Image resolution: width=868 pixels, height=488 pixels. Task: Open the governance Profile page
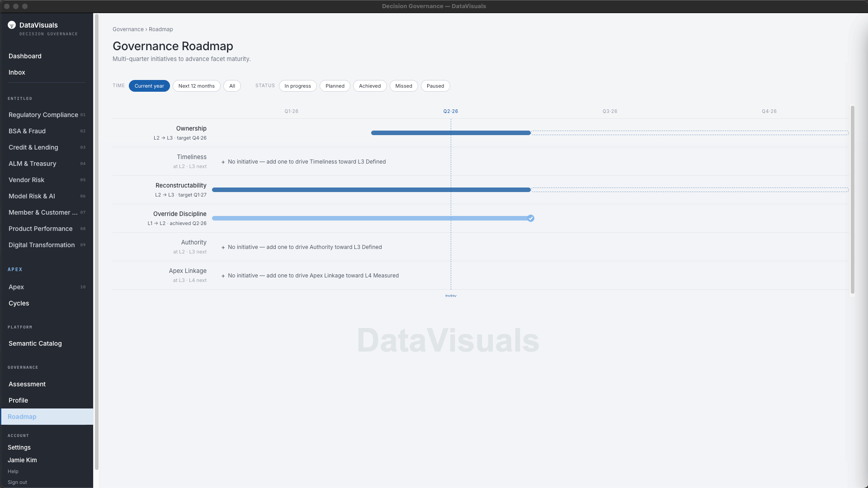(47, 400)
